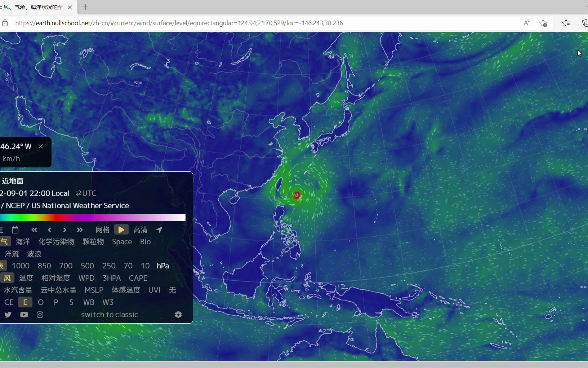The width and height of the screenshot is (588, 368).
Task: Toggle the hPa unit label
Action: [163, 266]
